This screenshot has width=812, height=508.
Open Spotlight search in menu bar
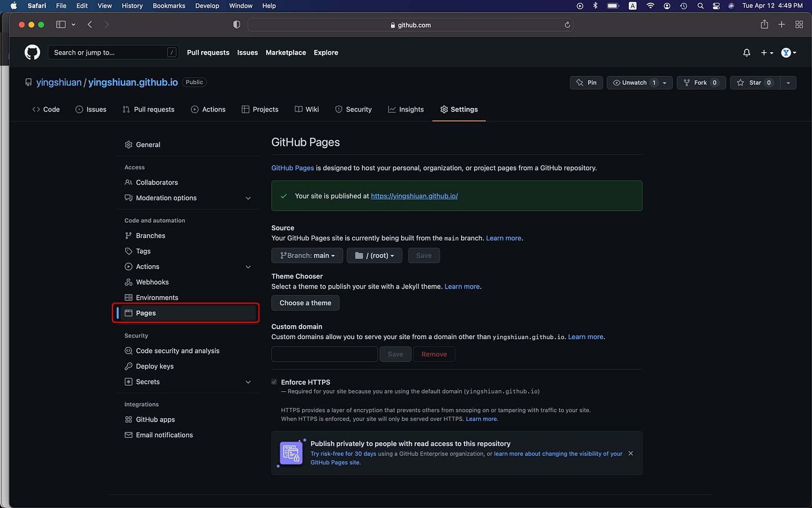pos(701,6)
